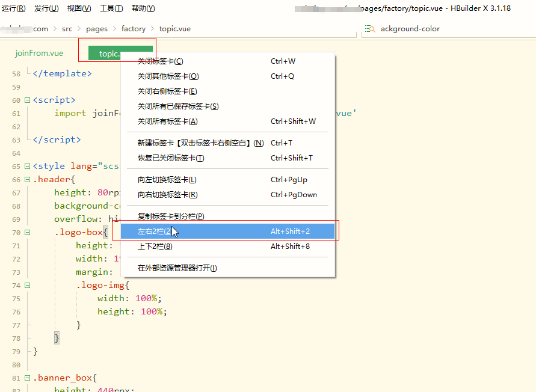
Task: Choose 恢复已关闭标签卡(T) entry
Action: 227,158
